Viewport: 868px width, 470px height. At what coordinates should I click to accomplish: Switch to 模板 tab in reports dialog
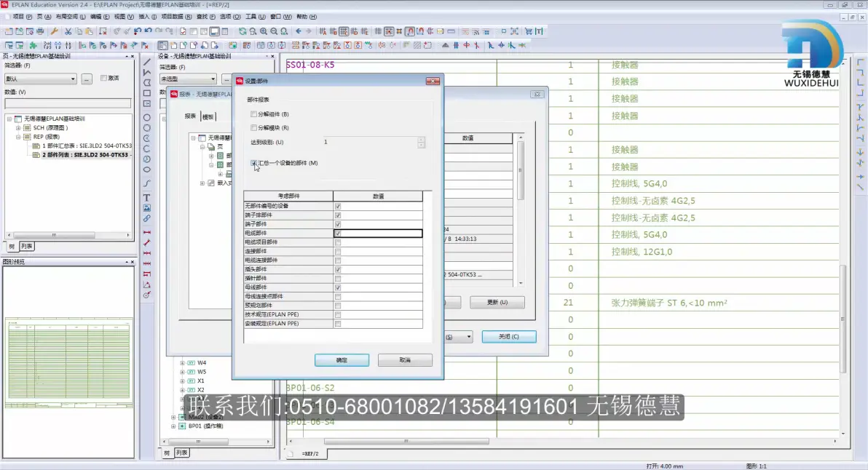coord(208,116)
